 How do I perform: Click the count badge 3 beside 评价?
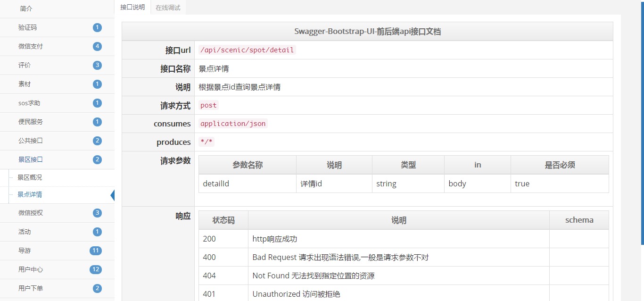97,65
